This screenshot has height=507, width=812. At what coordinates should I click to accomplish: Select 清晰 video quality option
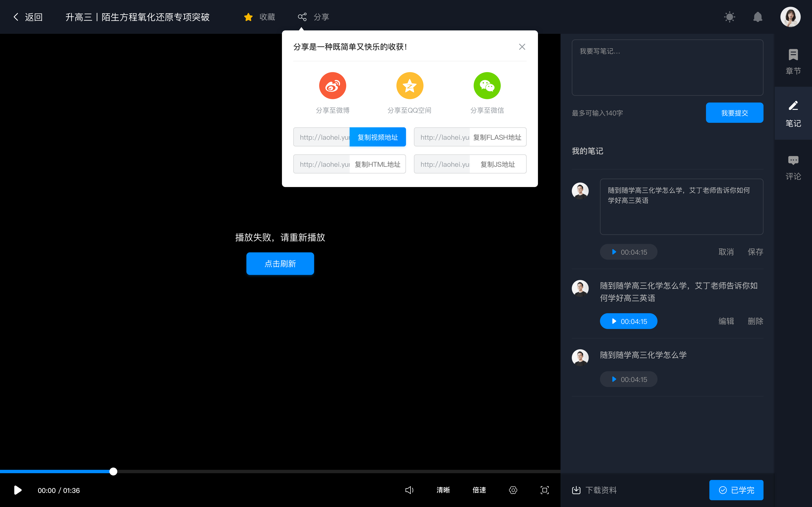tap(443, 490)
